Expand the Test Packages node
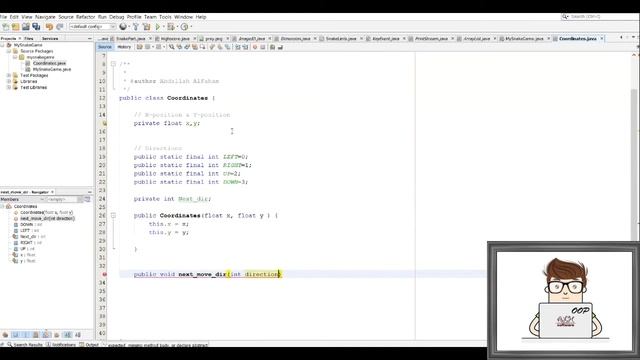640x360 pixels. (x=9, y=76)
